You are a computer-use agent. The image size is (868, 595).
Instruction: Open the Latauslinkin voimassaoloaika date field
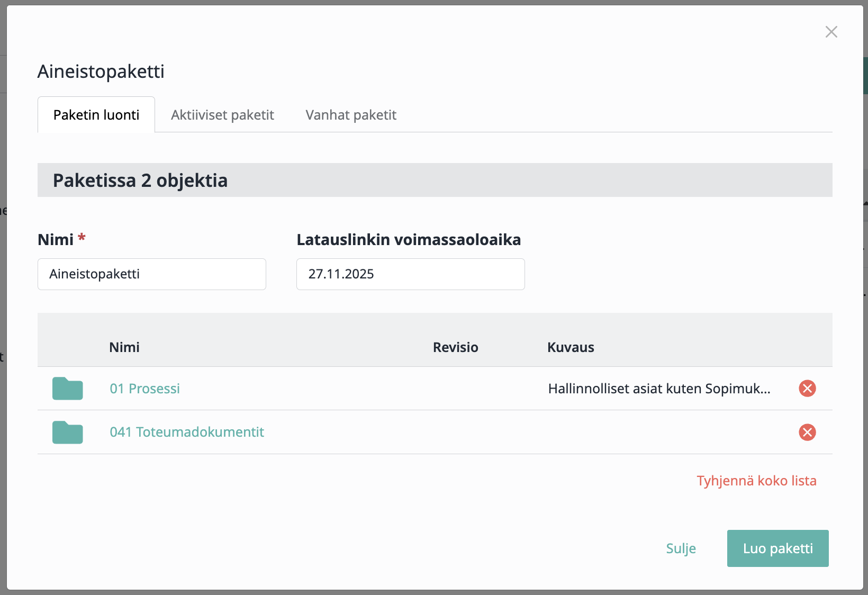pos(410,274)
